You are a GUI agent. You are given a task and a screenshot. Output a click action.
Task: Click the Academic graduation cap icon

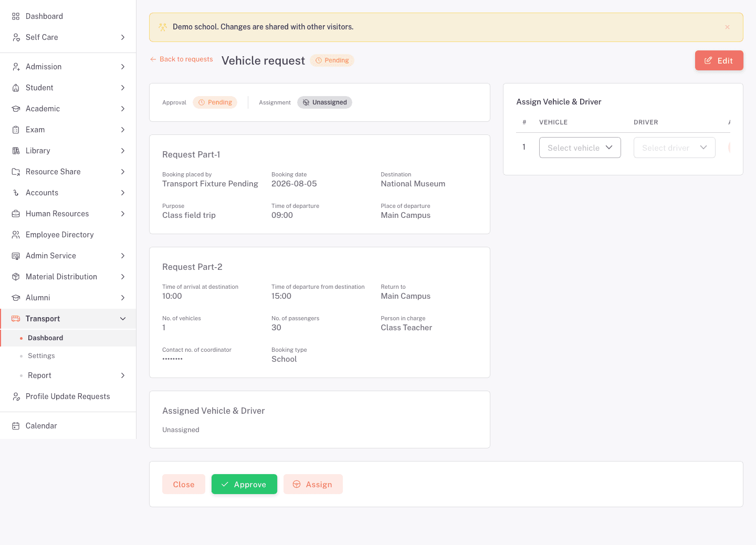click(x=16, y=109)
